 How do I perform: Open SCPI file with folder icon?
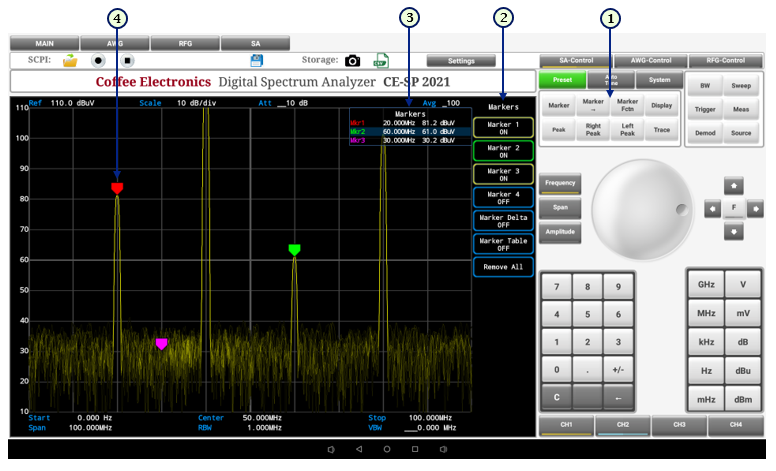[70, 61]
